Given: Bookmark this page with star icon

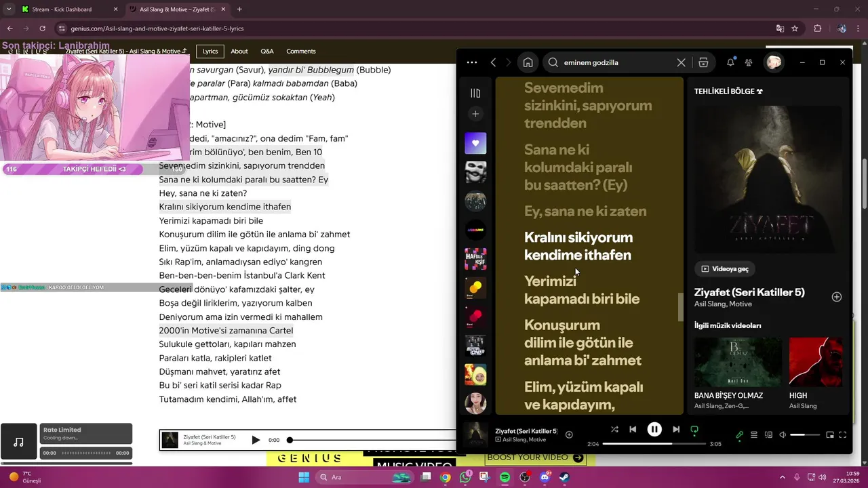Looking at the screenshot, I should pos(795,28).
